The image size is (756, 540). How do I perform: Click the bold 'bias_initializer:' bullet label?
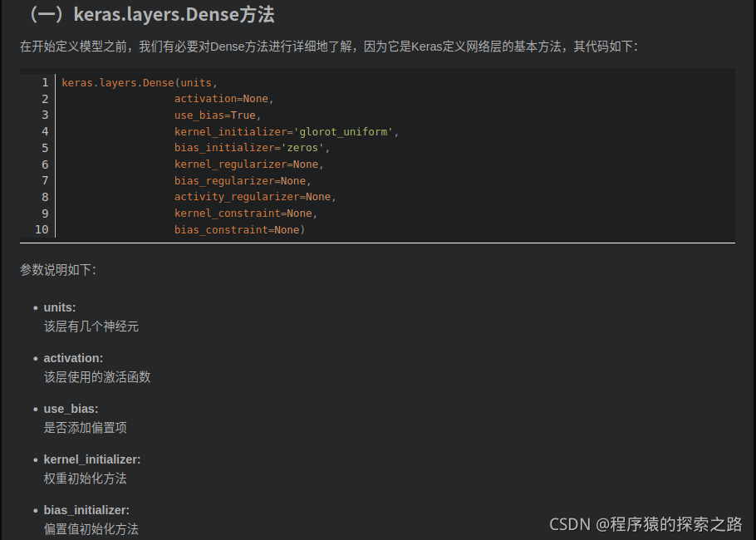[x=86, y=510]
